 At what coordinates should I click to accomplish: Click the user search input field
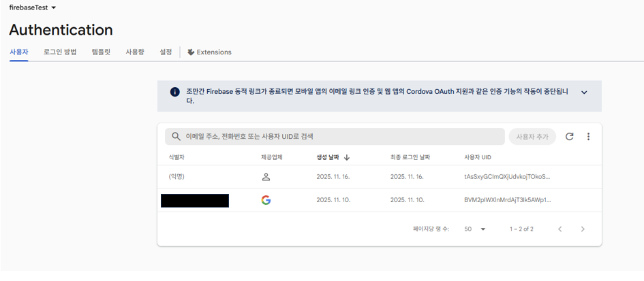(x=335, y=137)
